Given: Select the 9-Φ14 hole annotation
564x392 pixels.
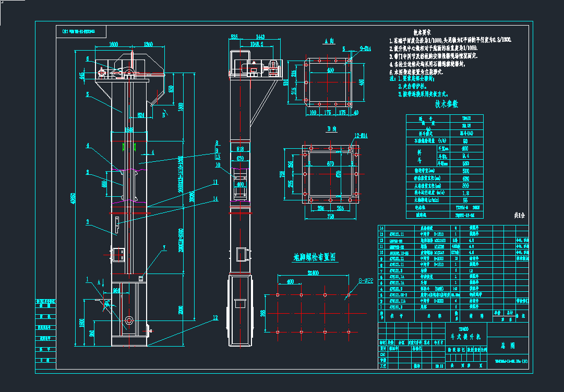Looking at the screenshot, I should [x=365, y=49].
